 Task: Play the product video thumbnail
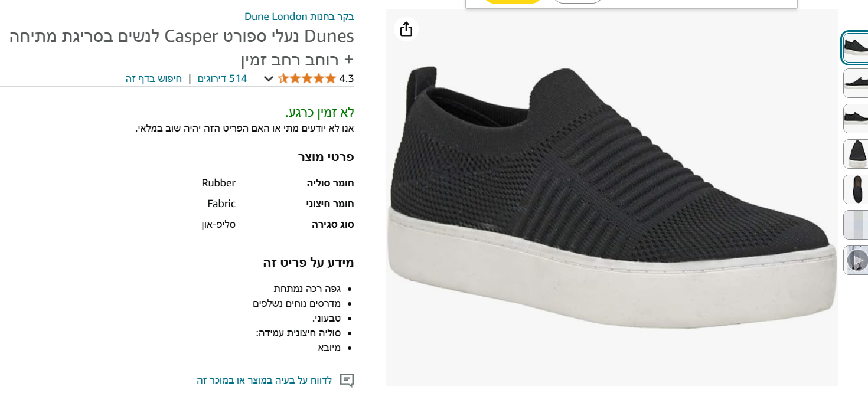click(x=857, y=260)
